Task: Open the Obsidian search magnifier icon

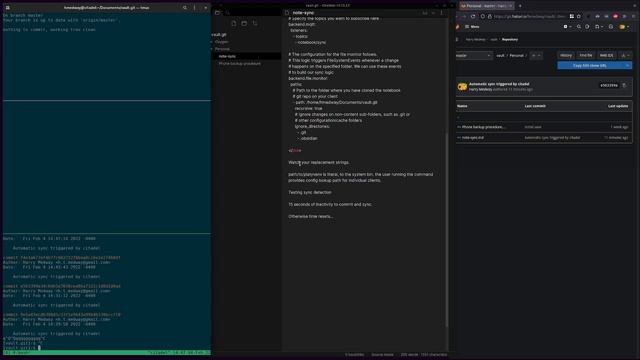Action: click(x=228, y=13)
